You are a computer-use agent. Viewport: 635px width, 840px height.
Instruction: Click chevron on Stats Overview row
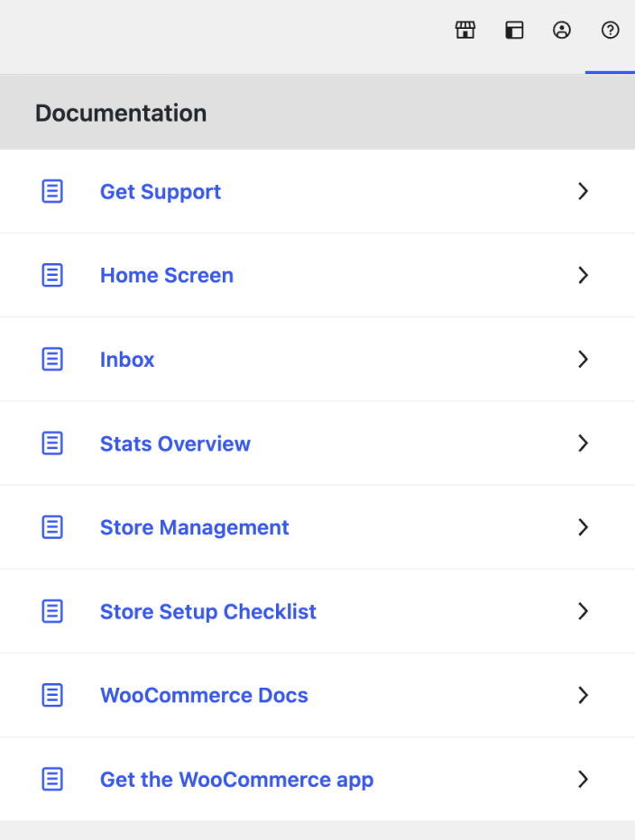[583, 443]
